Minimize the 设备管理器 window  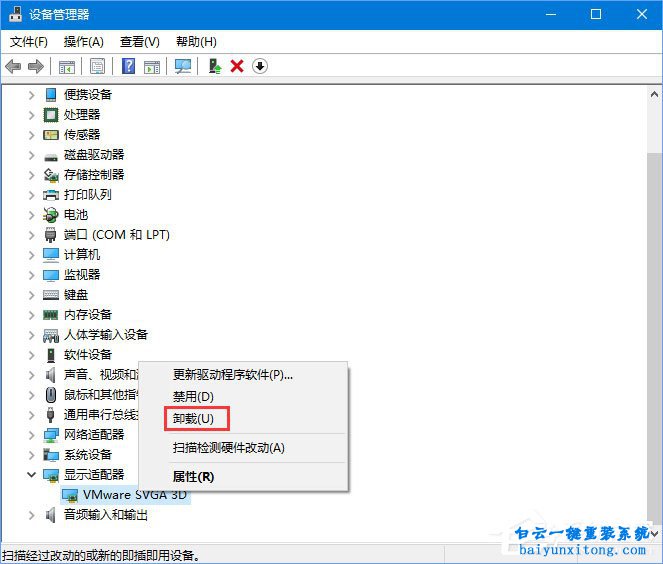tap(551, 14)
